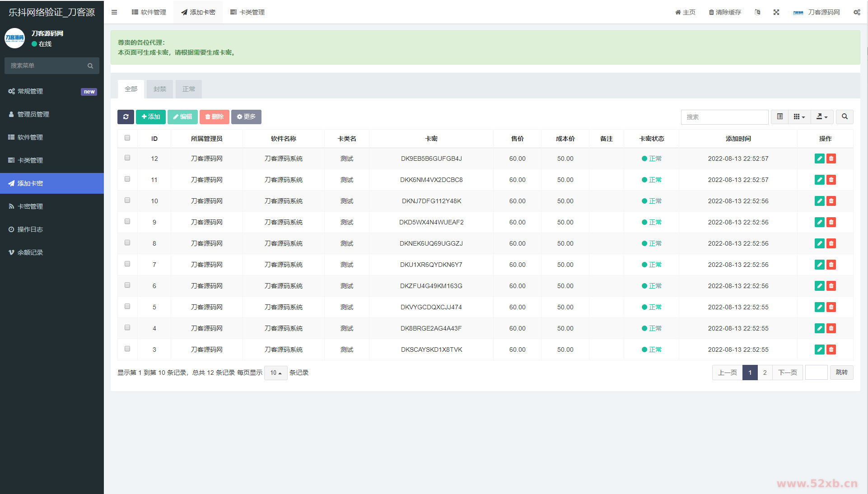Click the search magnifier button beside toolbar

point(845,117)
